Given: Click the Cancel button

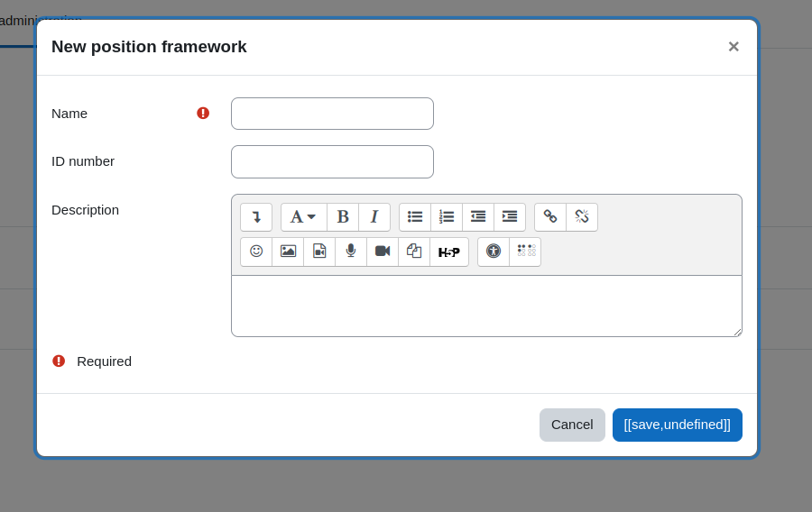Looking at the screenshot, I should (x=572, y=425).
